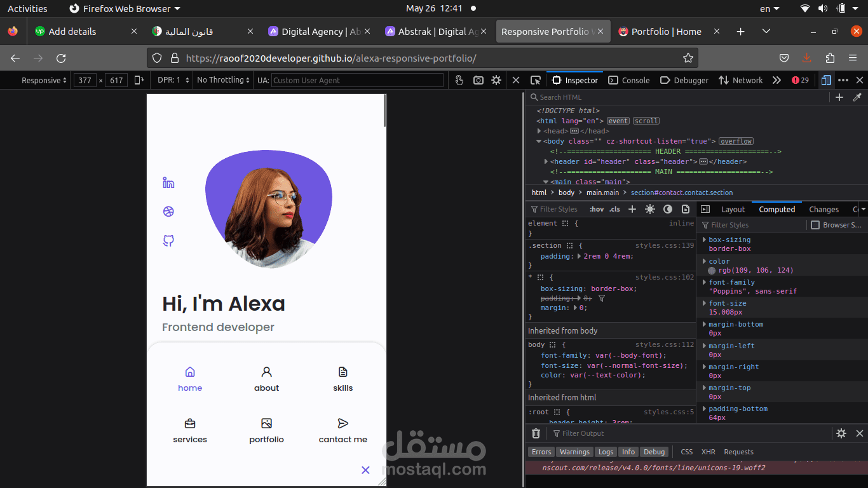Toggle the :hov pseudo-class panel
Viewport: 868px width, 488px height.
[597, 208]
